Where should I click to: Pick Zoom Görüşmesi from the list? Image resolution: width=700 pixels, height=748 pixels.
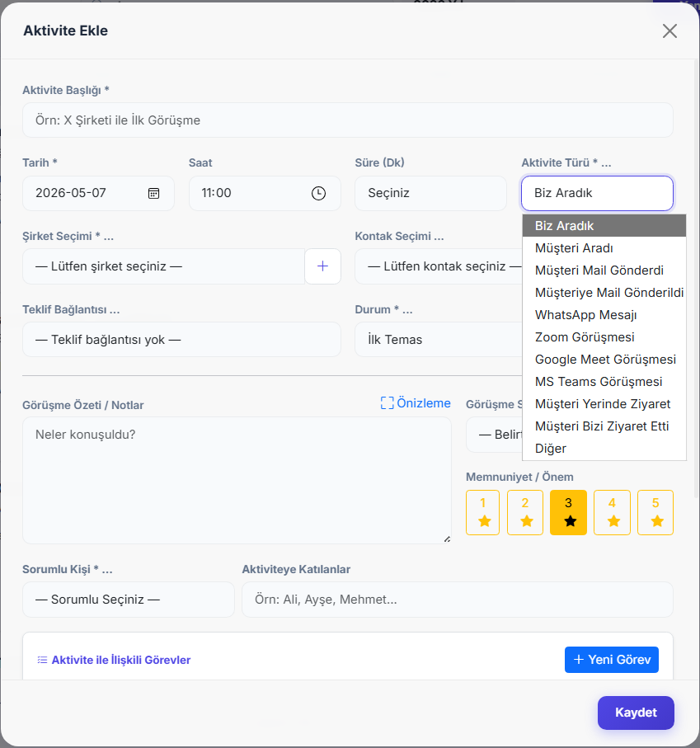604,337
